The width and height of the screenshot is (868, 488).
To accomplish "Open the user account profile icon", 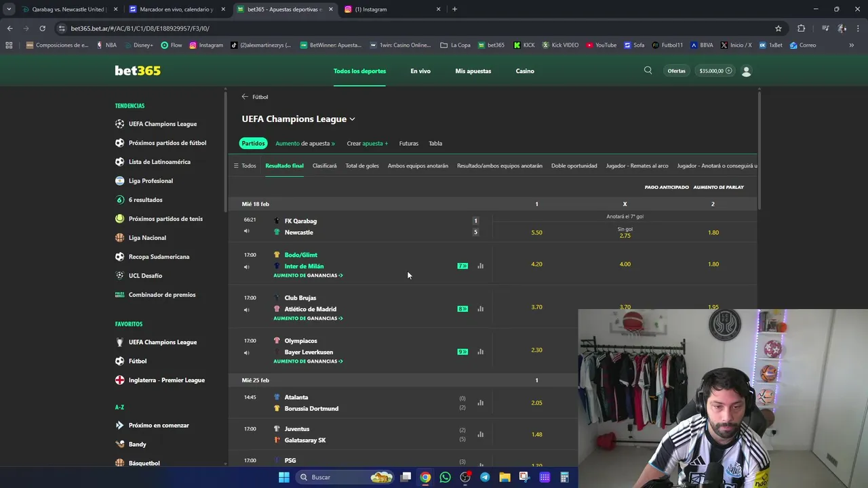I will point(747,70).
